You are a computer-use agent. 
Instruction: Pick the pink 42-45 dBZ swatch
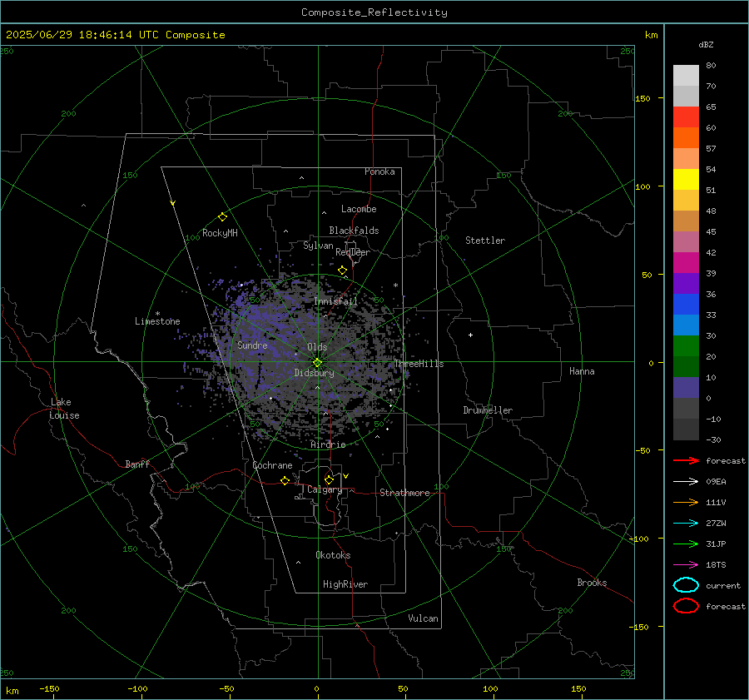[686, 241]
